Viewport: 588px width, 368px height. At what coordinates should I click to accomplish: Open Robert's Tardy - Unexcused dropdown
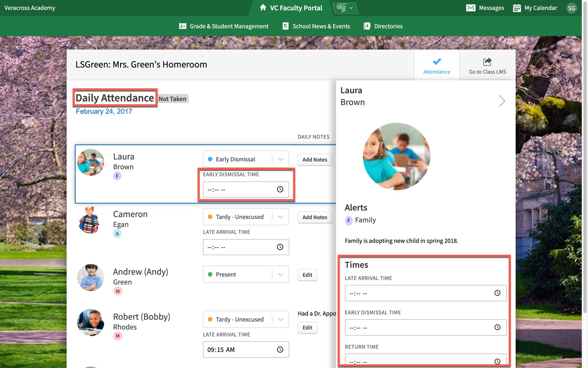(x=280, y=319)
